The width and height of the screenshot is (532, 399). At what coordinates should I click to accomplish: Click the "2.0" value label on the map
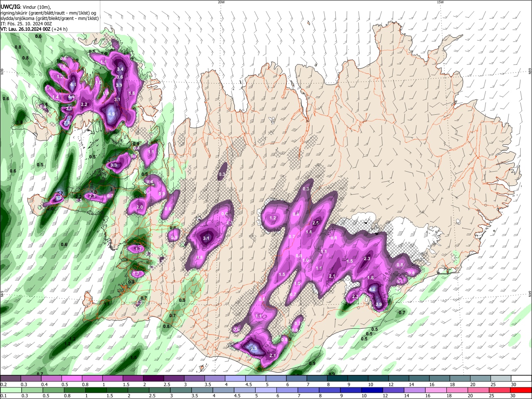[140, 207]
